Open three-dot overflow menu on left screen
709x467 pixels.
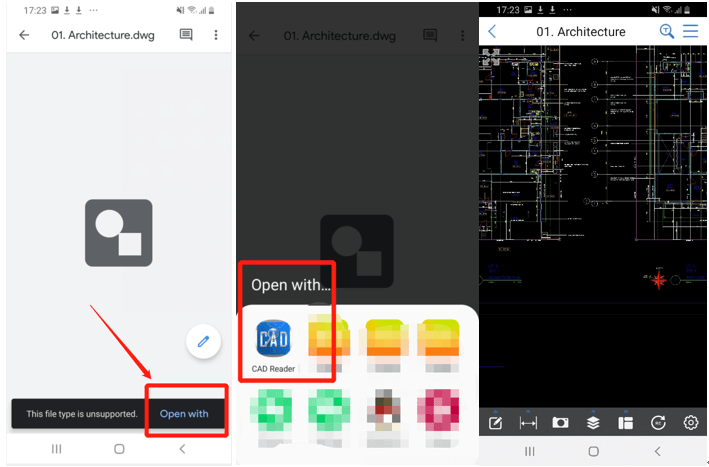(216, 35)
